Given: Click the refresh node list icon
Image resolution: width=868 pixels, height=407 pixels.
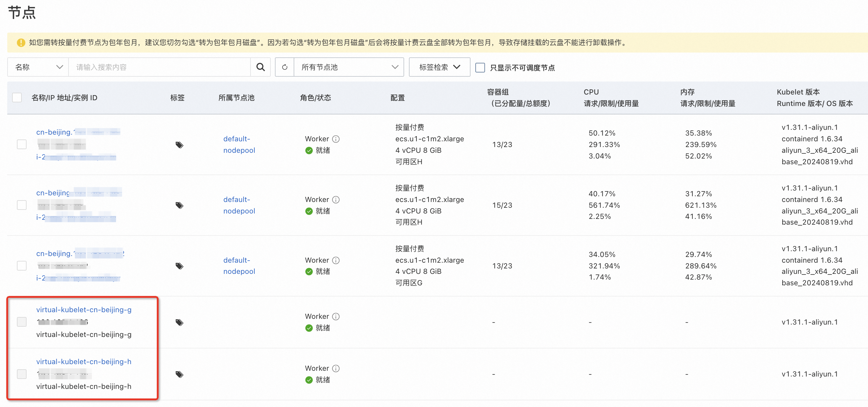Looking at the screenshot, I should tap(285, 67).
